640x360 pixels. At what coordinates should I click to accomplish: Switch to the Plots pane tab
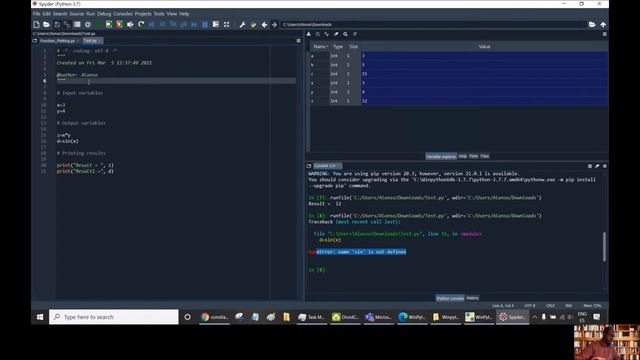click(x=473, y=156)
